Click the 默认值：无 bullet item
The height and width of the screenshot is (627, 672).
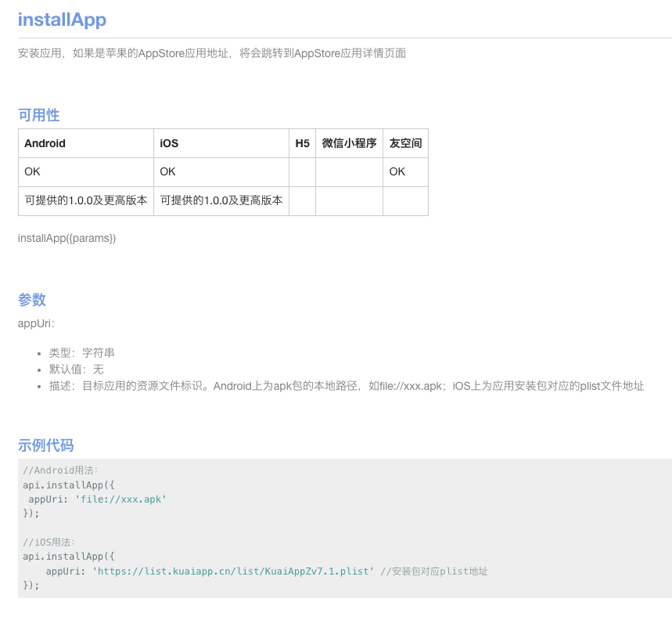[76, 369]
